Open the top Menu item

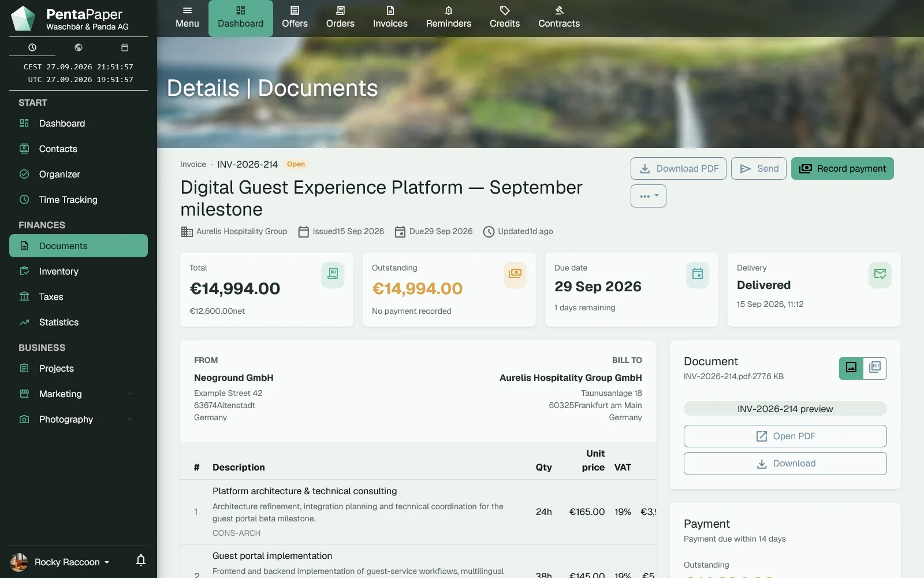(187, 18)
